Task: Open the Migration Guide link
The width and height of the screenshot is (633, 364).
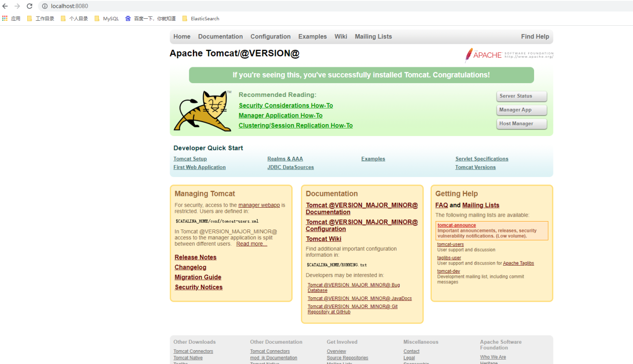Action: click(198, 277)
